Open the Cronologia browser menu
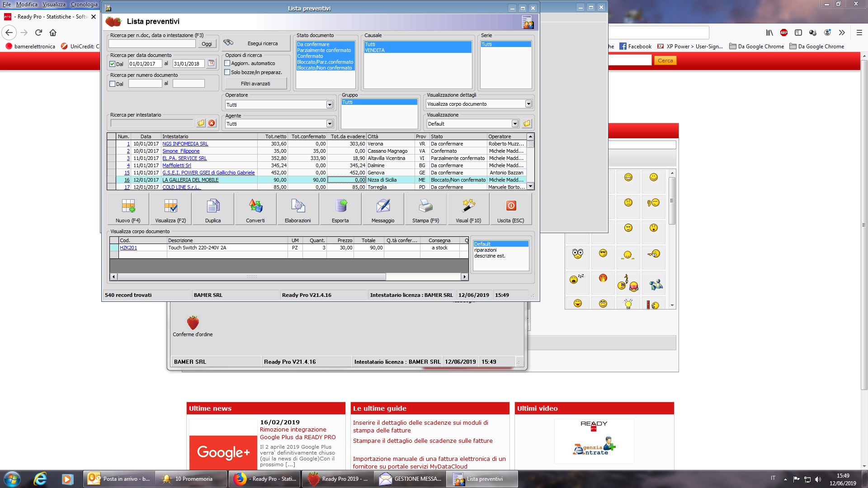Screen dimensions: 868x488 pyautogui.click(x=84, y=5)
